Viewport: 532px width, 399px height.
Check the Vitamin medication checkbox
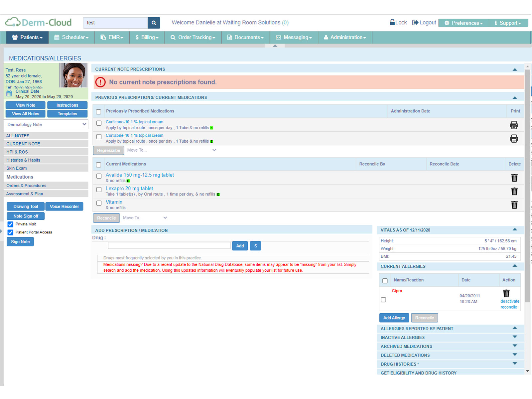point(99,203)
